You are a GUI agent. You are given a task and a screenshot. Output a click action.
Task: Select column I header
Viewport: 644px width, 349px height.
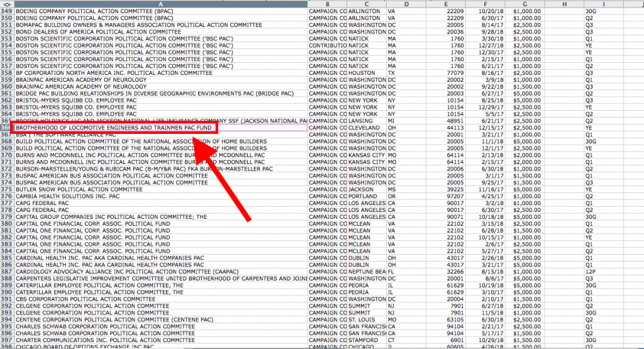pyautogui.click(x=604, y=4)
